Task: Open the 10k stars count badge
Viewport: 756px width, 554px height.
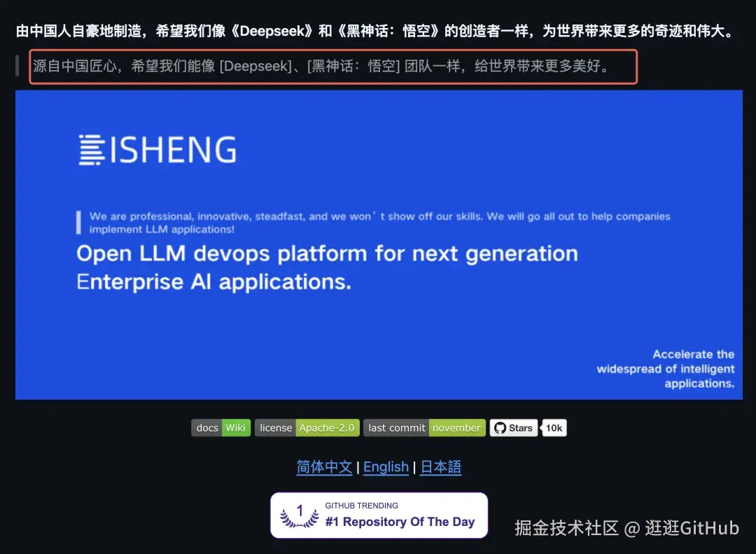Action: pos(554,427)
